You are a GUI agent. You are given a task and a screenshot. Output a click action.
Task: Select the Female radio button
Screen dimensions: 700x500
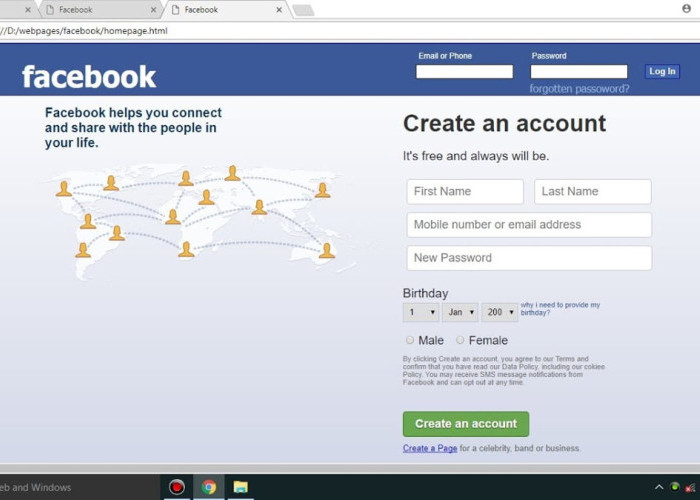(460, 340)
